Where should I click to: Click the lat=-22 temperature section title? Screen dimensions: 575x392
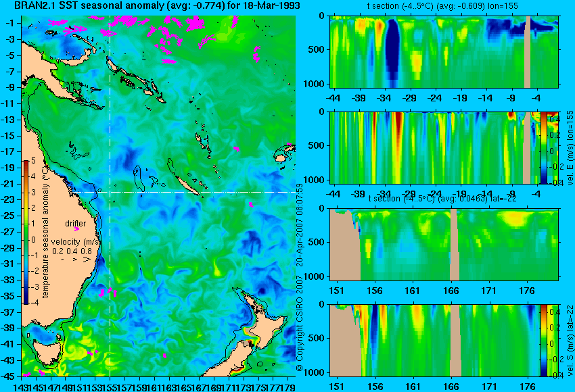(x=442, y=199)
